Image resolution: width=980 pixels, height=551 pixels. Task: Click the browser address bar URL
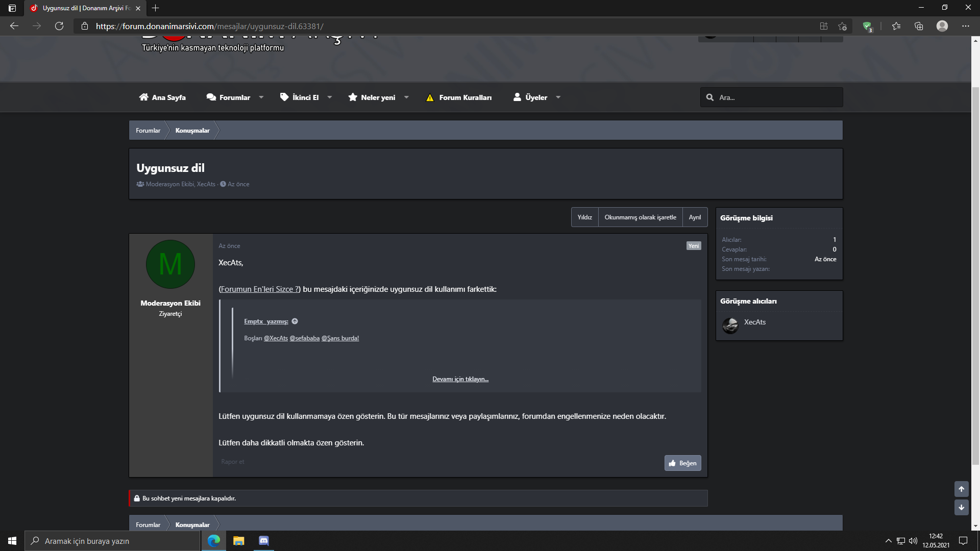pyautogui.click(x=210, y=26)
